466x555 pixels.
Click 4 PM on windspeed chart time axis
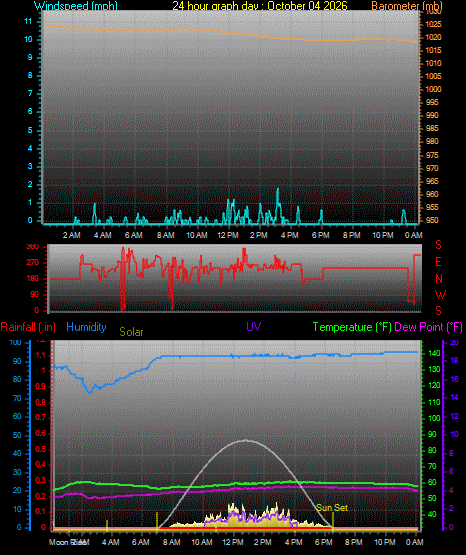pos(290,235)
